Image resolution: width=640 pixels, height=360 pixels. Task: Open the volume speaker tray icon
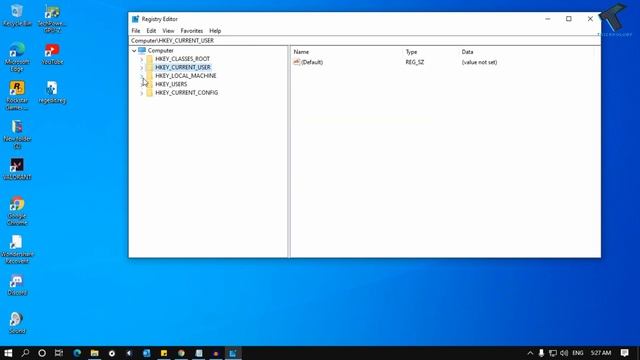564,353
